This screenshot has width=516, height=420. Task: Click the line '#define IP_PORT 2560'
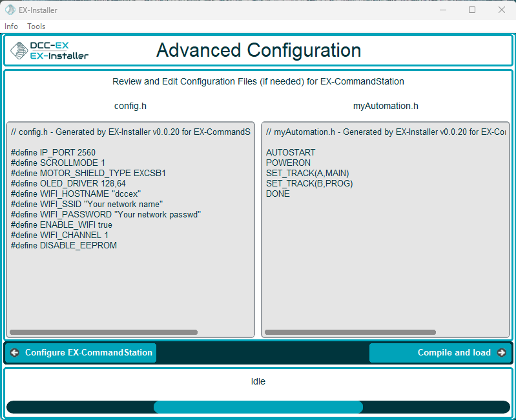point(53,152)
